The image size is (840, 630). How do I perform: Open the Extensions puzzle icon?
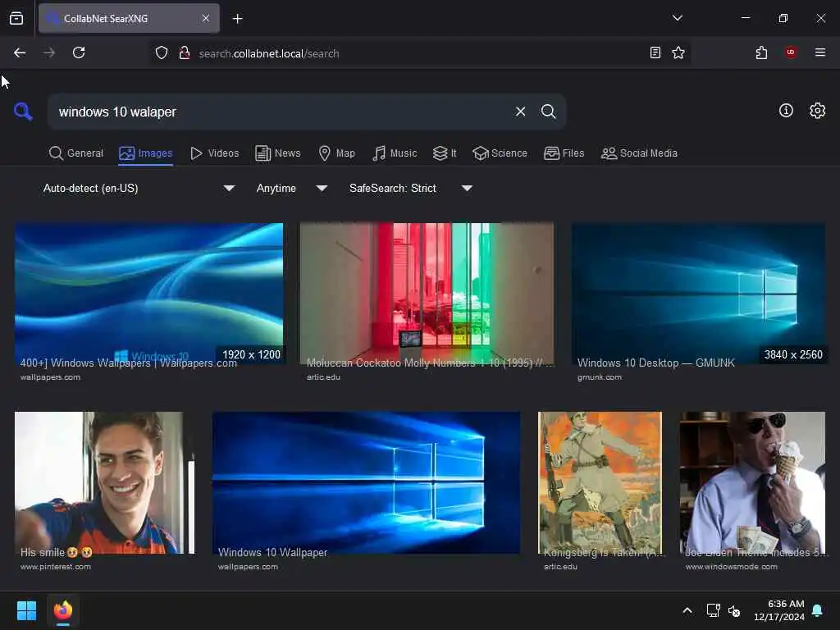(761, 52)
